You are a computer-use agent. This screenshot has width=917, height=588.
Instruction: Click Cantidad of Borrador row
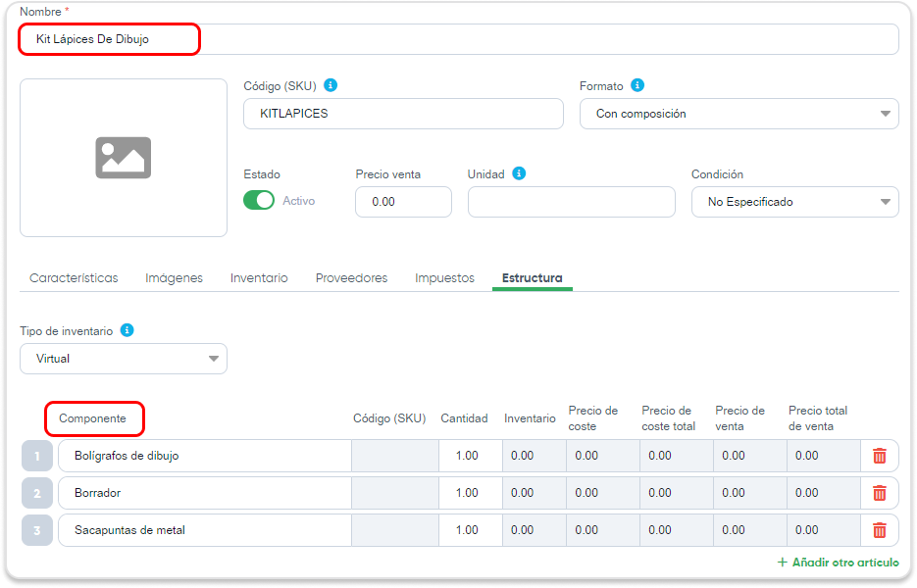tap(471, 493)
